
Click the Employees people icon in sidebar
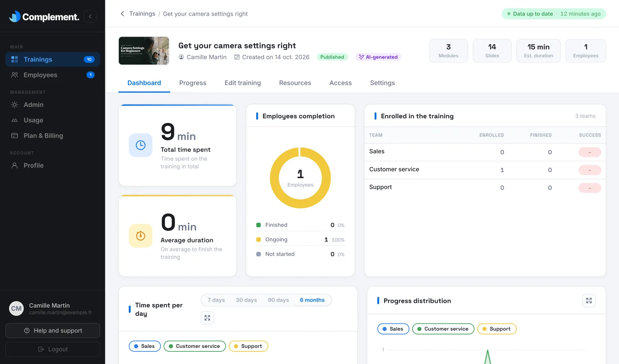coord(15,75)
